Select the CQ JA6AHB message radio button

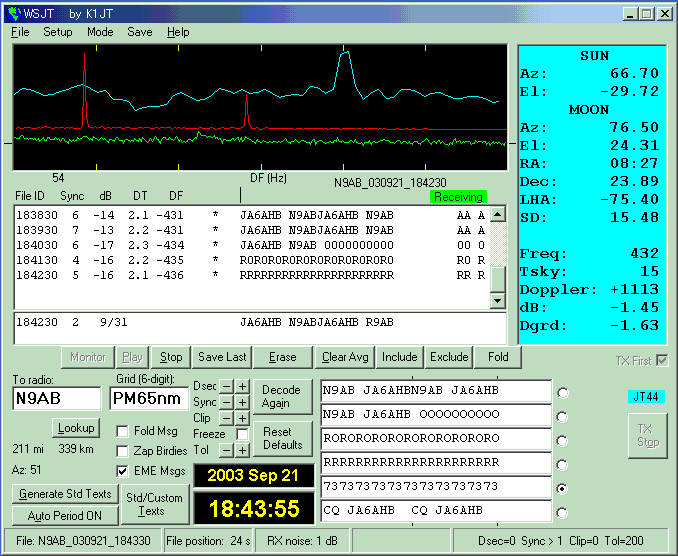[563, 513]
